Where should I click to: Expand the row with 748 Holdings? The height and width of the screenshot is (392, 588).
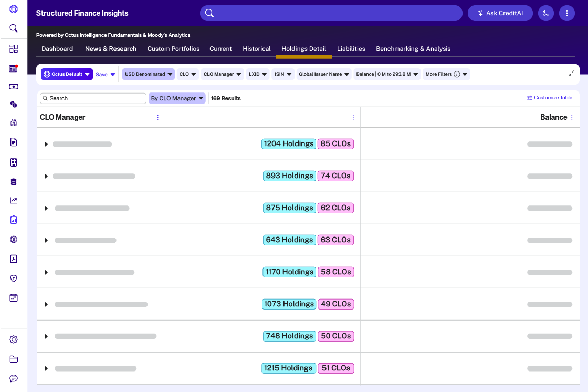(46, 336)
